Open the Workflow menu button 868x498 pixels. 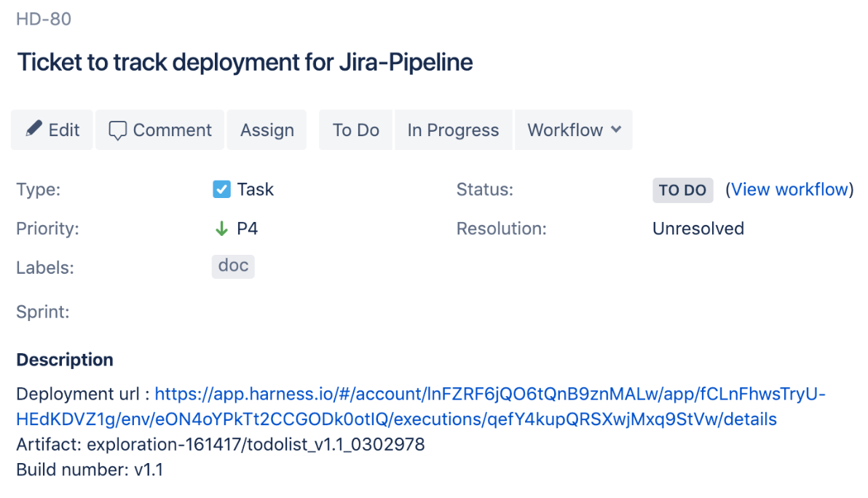coord(574,130)
